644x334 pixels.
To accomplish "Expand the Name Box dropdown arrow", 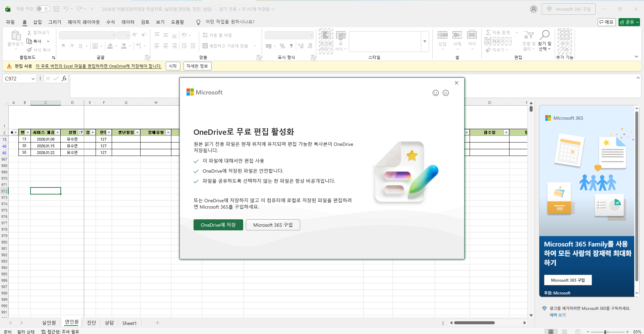I will tap(33, 79).
